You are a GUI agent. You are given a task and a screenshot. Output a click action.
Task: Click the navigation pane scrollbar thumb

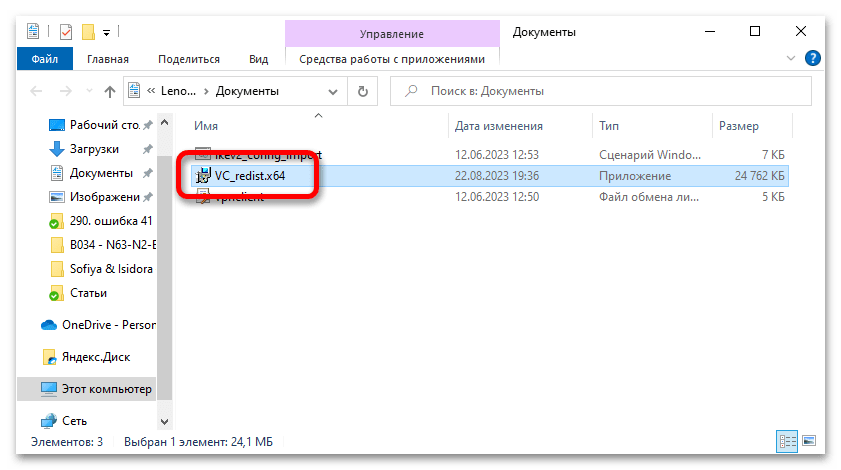165,278
